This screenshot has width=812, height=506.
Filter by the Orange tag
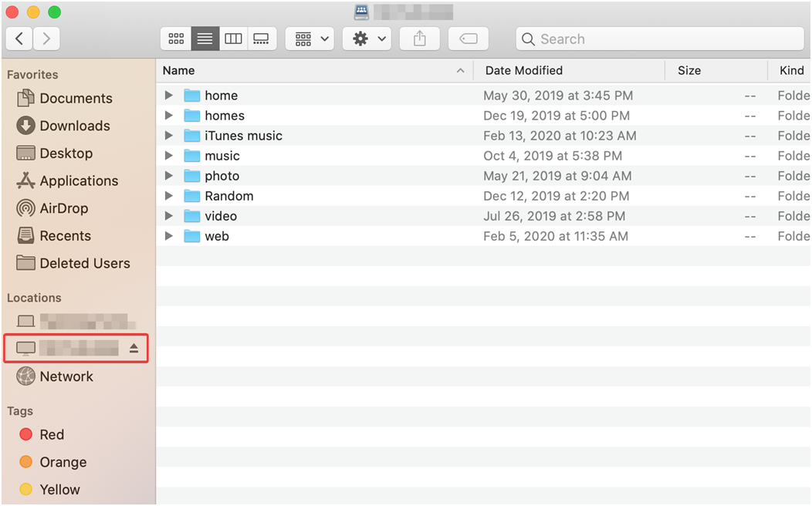coord(52,462)
